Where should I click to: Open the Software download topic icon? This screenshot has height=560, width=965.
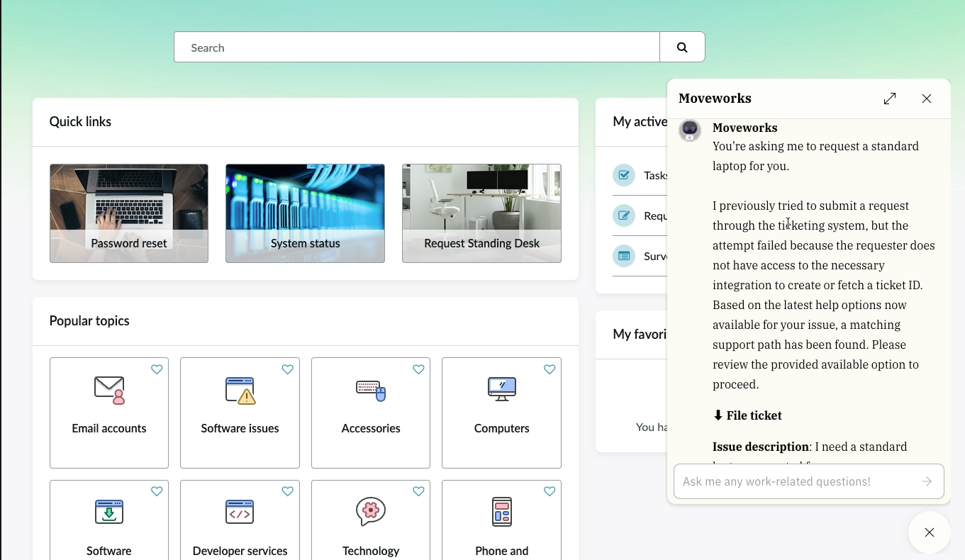point(109,512)
